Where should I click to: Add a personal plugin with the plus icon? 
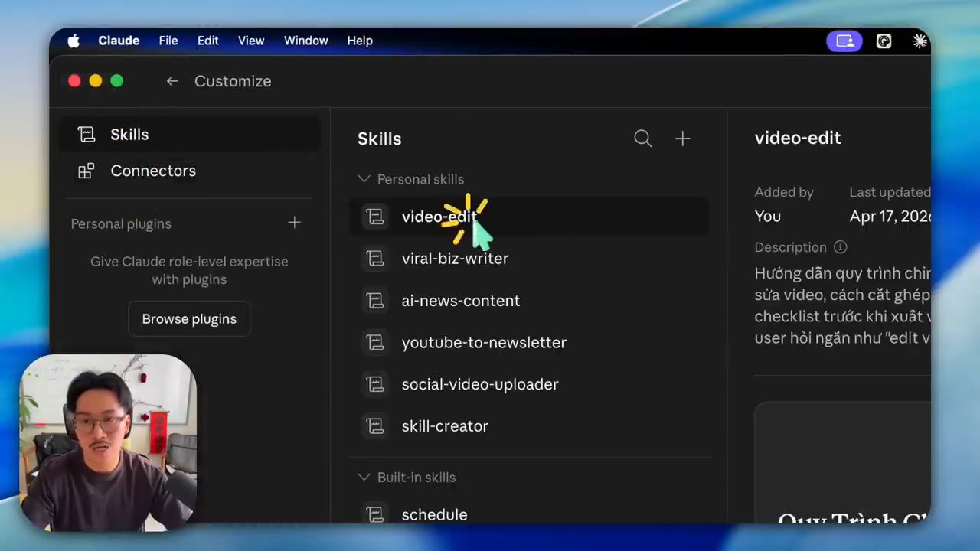[295, 223]
